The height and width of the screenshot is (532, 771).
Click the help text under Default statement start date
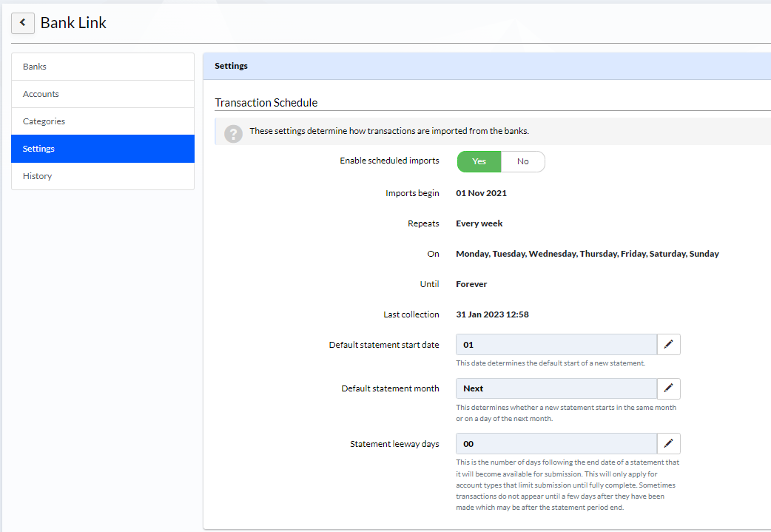551,363
